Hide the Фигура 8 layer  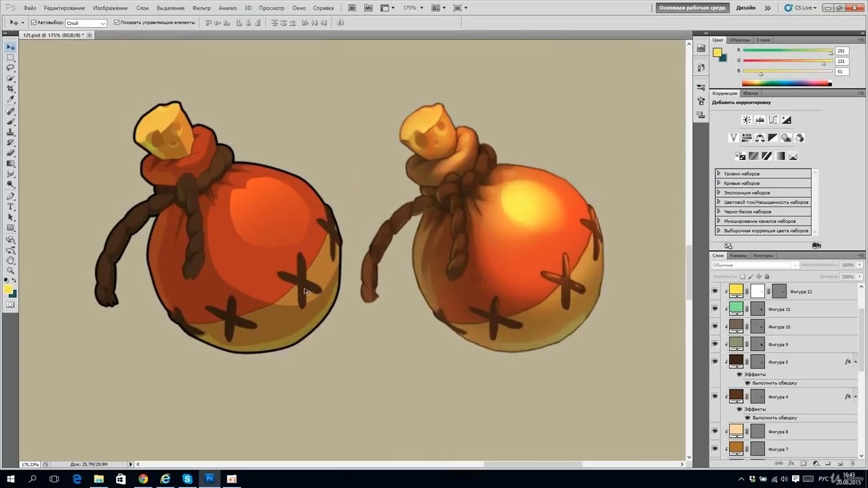[x=715, y=432]
